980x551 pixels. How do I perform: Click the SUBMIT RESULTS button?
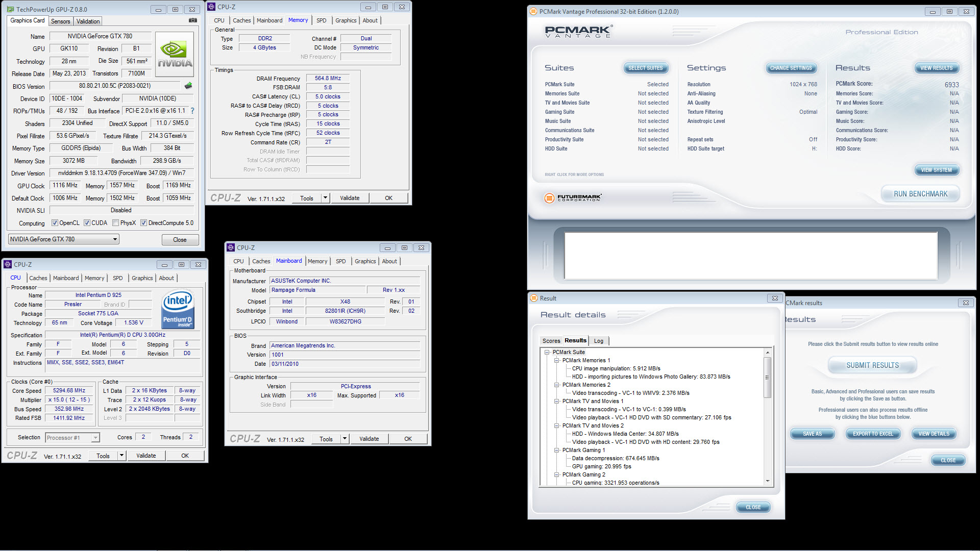click(x=872, y=365)
